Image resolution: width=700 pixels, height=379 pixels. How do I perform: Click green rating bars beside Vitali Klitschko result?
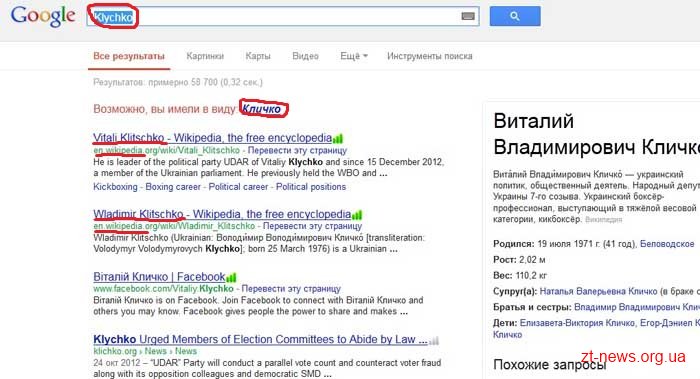coord(338,138)
